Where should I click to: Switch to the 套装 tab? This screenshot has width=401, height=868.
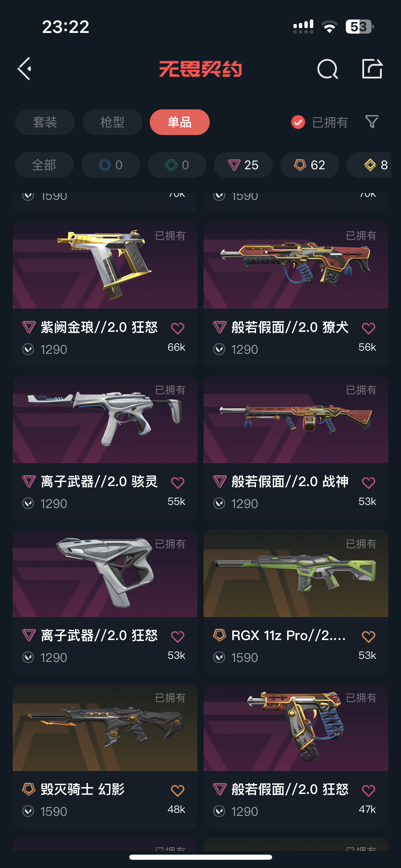tap(45, 122)
